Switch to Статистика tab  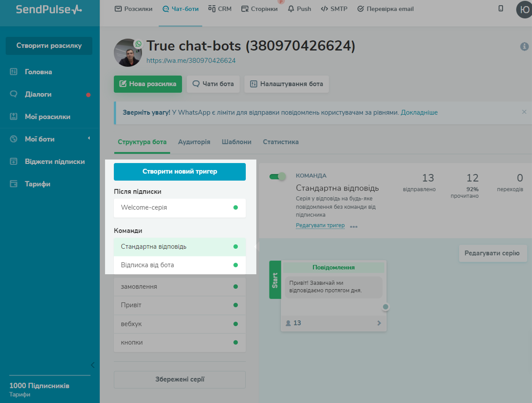[280, 142]
